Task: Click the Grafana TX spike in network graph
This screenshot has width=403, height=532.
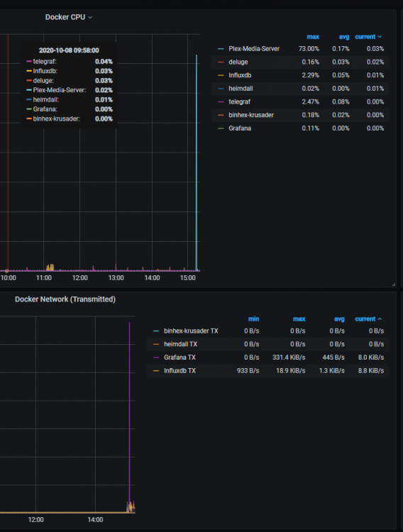Action: (x=129, y=414)
